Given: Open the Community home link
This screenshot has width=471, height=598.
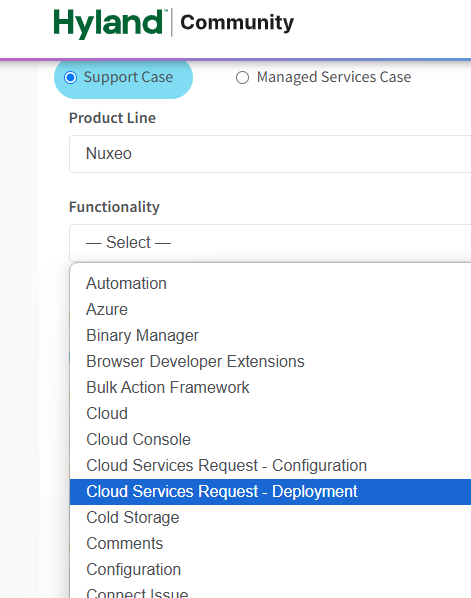Looking at the screenshot, I should 237,23.
